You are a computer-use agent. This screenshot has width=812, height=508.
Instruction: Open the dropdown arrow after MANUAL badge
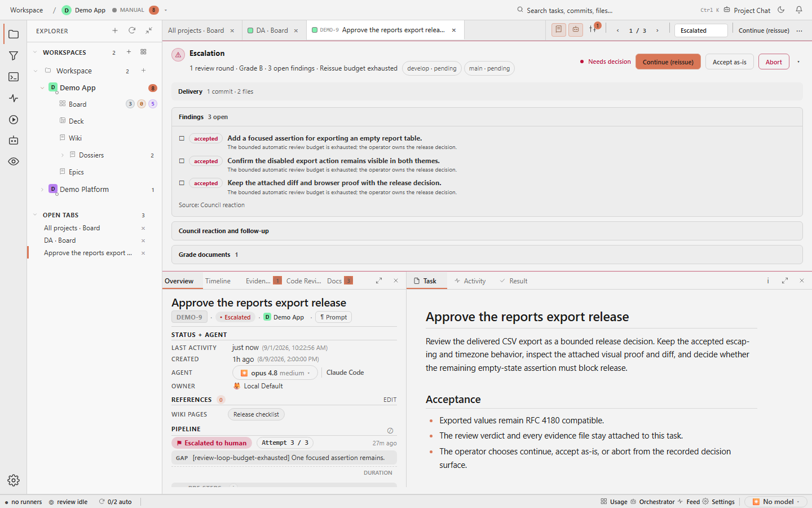click(166, 10)
